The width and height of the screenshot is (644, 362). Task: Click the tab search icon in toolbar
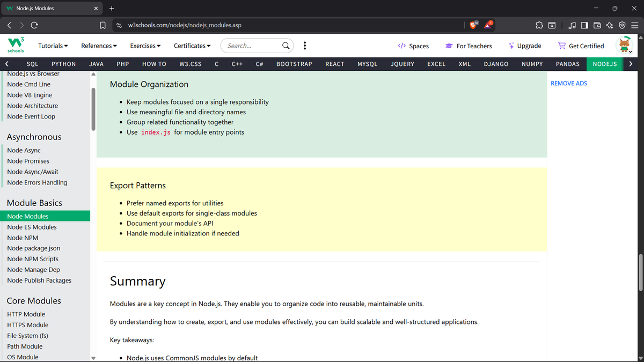[x=552, y=25]
